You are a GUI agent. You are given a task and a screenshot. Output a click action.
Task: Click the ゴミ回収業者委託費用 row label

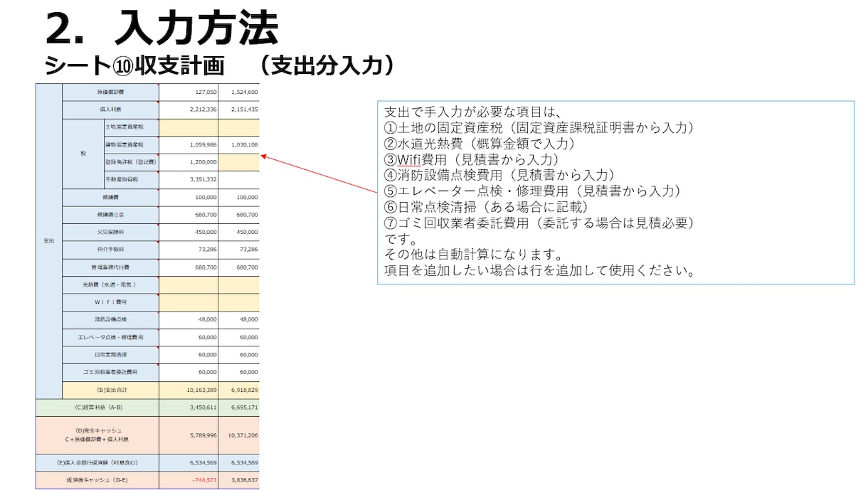click(x=110, y=372)
